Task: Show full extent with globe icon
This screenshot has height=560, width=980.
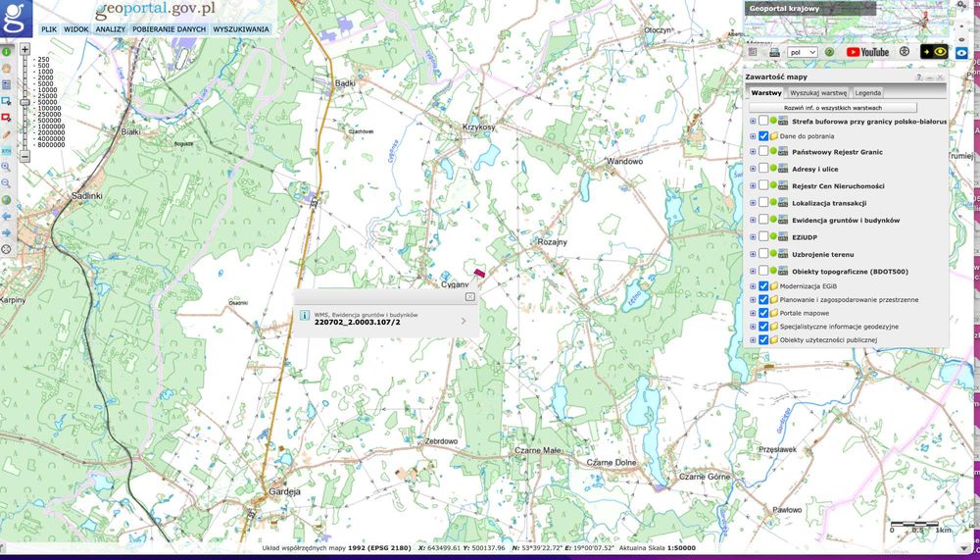Action: click(6, 200)
